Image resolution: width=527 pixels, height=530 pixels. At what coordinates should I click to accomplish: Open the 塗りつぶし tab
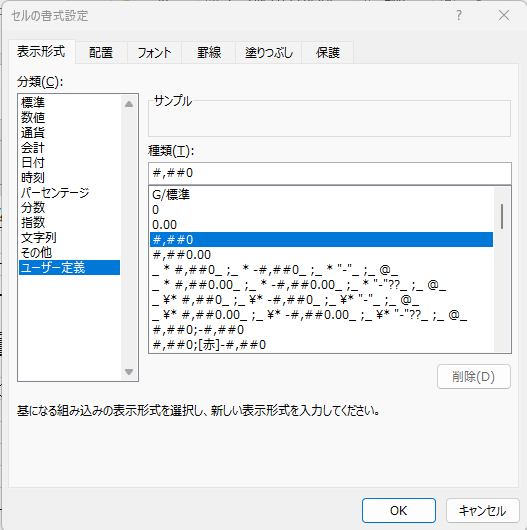[269, 52]
